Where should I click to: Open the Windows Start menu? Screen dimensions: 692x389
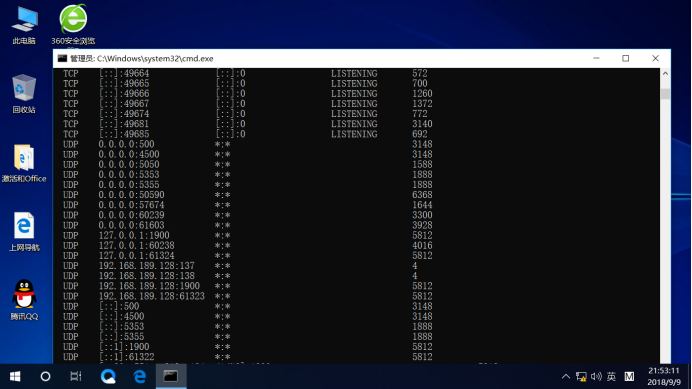click(x=15, y=376)
